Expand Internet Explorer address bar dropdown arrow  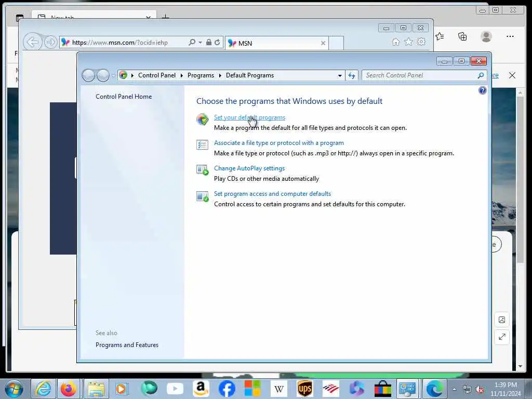click(x=200, y=43)
